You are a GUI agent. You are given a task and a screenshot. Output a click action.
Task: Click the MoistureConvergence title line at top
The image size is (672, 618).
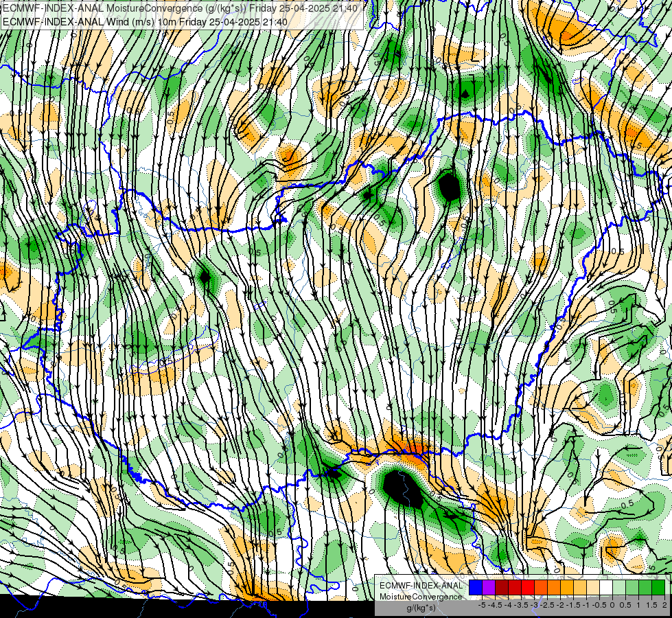click(180, 8)
